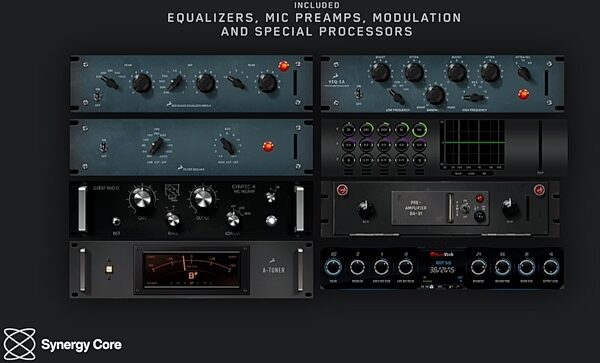Click the VEQ-1A high frequency selector
600x363 pixels.
pos(474,98)
